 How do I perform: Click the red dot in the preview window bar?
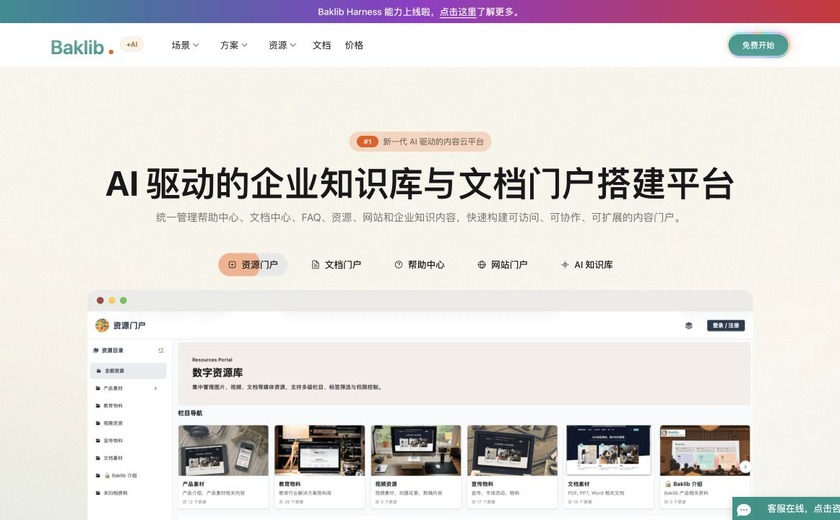tap(100, 300)
